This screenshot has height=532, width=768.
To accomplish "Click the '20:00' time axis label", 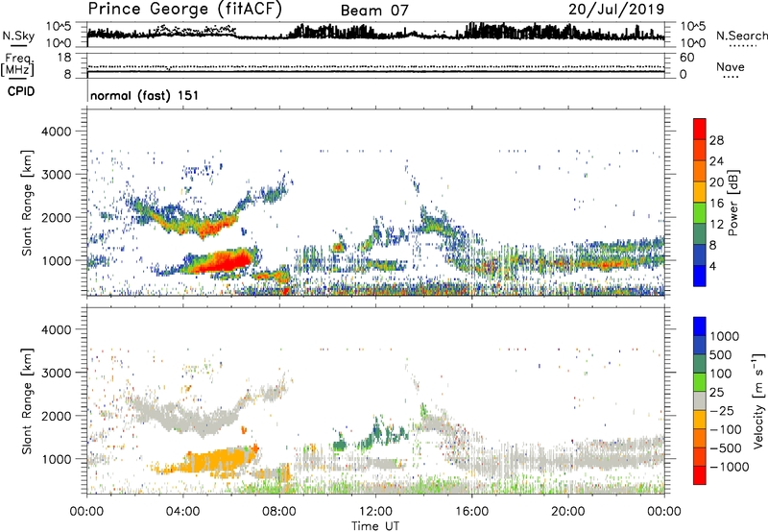I will click(567, 512).
